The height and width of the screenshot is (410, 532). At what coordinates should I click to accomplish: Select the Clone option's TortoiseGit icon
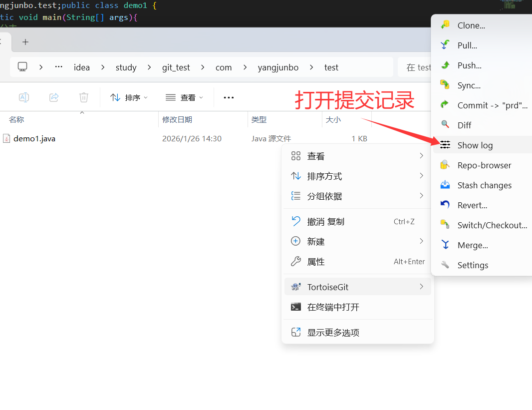(x=445, y=25)
